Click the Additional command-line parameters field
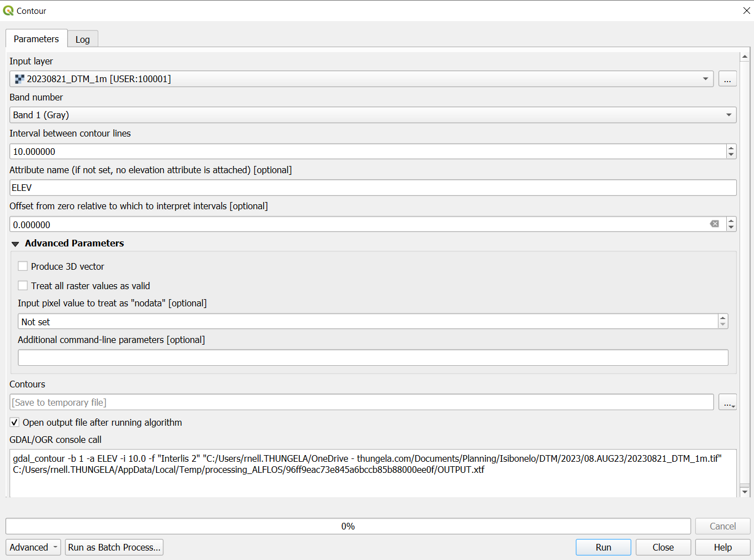Image resolution: width=754 pixels, height=560 pixels. click(x=372, y=357)
